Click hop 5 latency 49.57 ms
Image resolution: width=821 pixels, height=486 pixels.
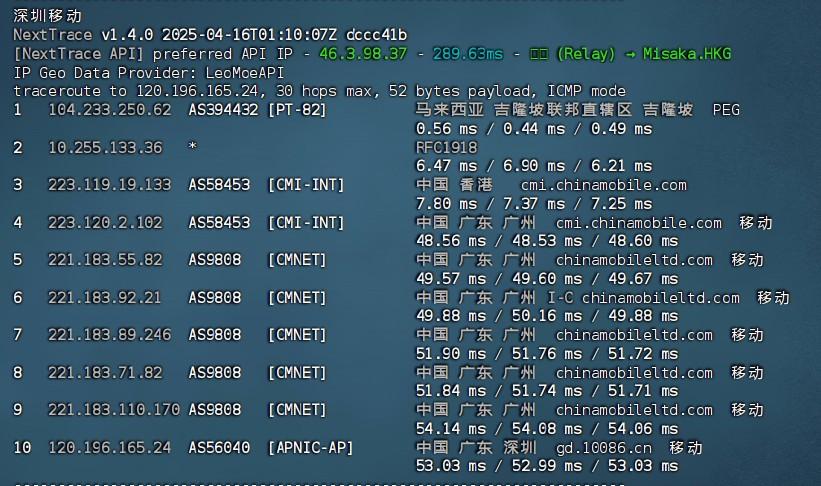coord(451,279)
